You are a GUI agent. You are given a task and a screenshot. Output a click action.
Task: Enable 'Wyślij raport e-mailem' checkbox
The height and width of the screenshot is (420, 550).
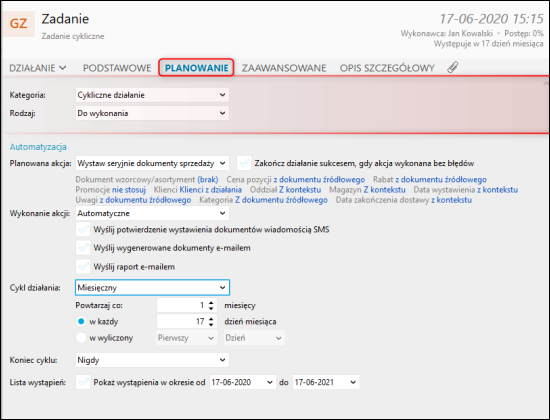click(x=83, y=267)
